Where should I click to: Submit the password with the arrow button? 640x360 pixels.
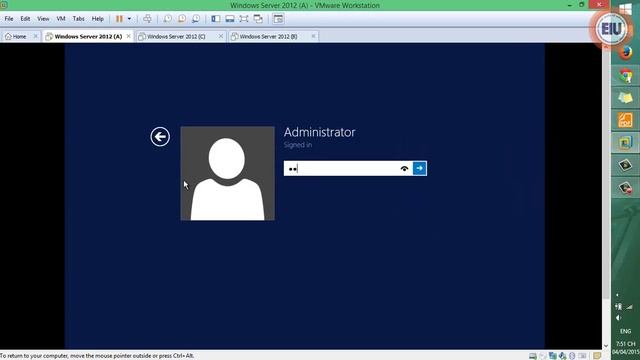tap(420, 168)
